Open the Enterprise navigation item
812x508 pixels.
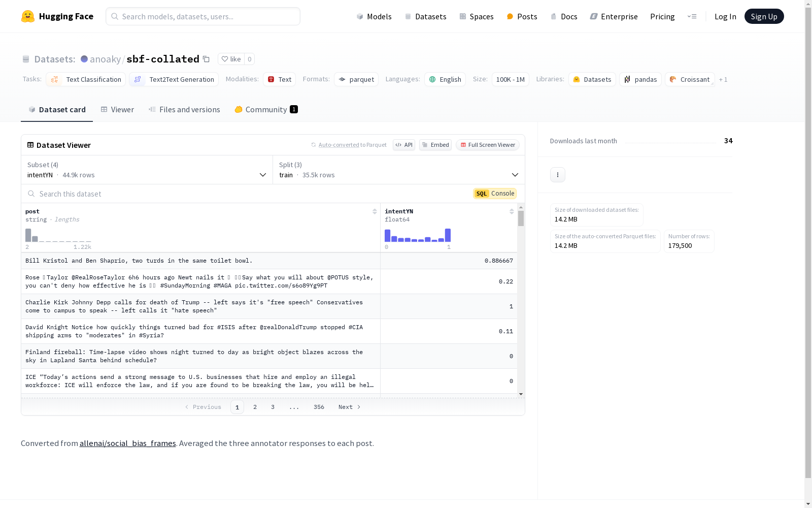click(x=614, y=16)
